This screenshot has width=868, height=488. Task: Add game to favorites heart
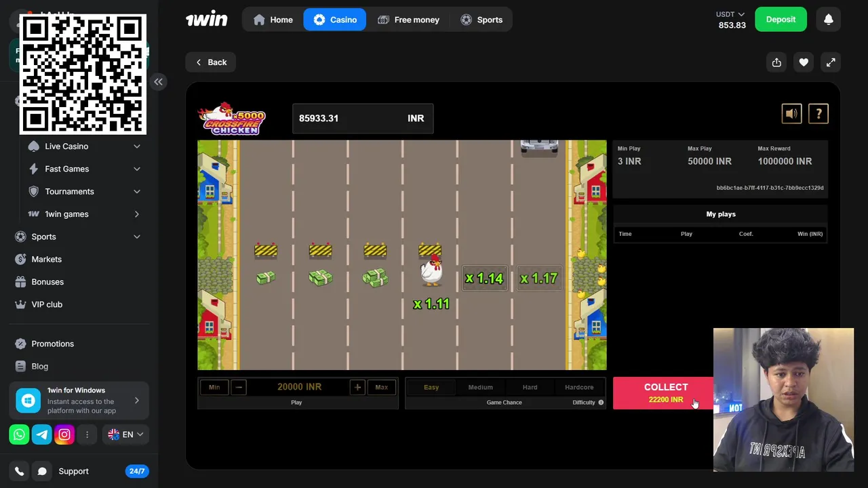804,62
